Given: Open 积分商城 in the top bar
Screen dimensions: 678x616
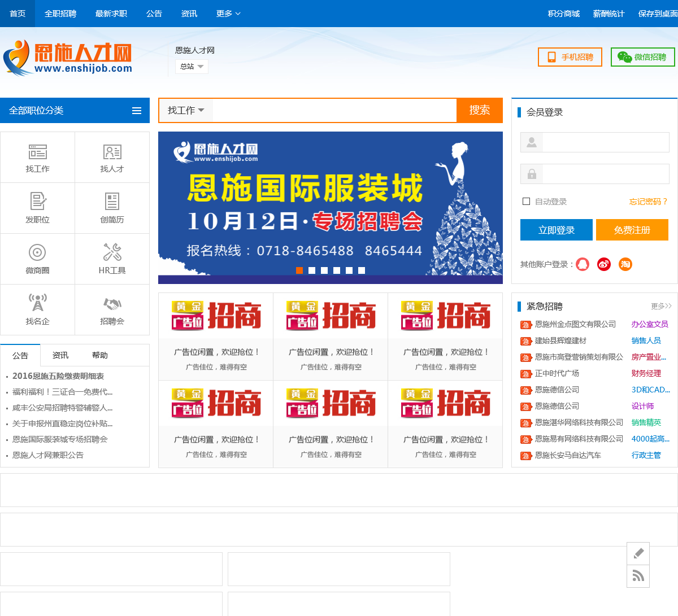Looking at the screenshot, I should [564, 14].
